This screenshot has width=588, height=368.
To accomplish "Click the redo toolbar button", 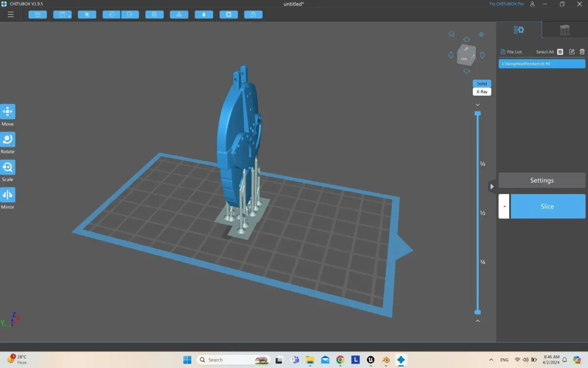I will pos(130,15).
